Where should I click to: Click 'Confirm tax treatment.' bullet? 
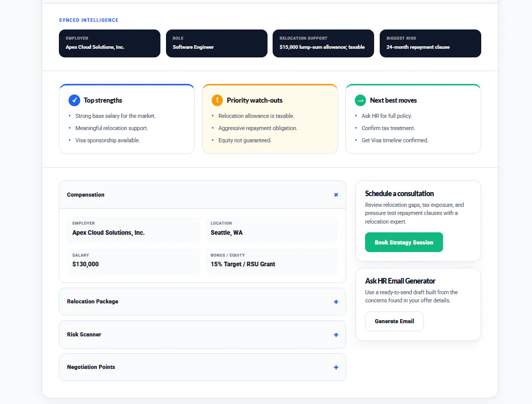click(x=388, y=128)
